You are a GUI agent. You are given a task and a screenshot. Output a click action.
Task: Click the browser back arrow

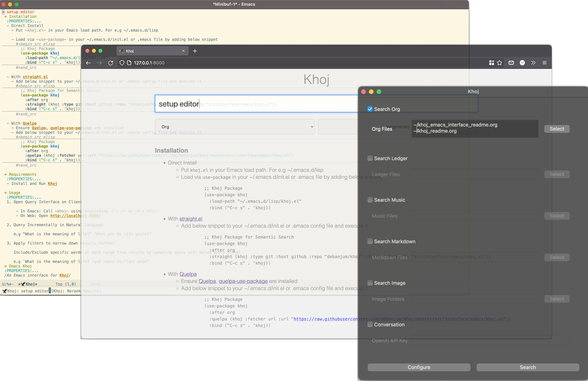pos(88,63)
